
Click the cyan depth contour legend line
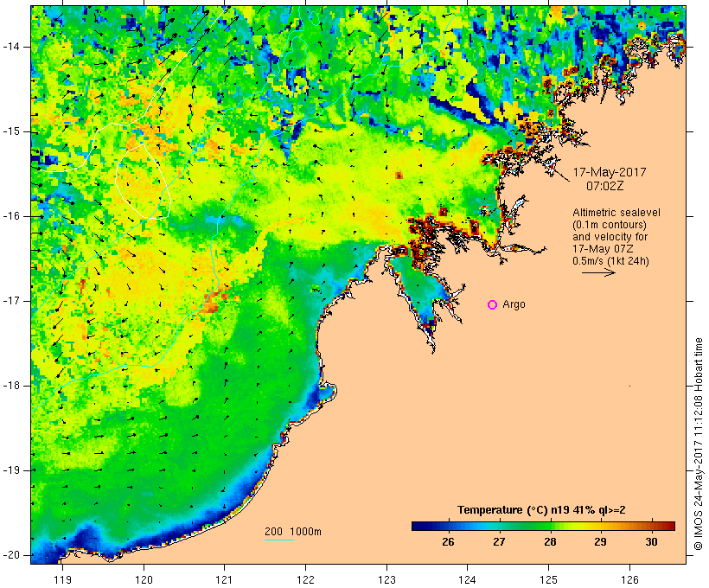pos(279,540)
